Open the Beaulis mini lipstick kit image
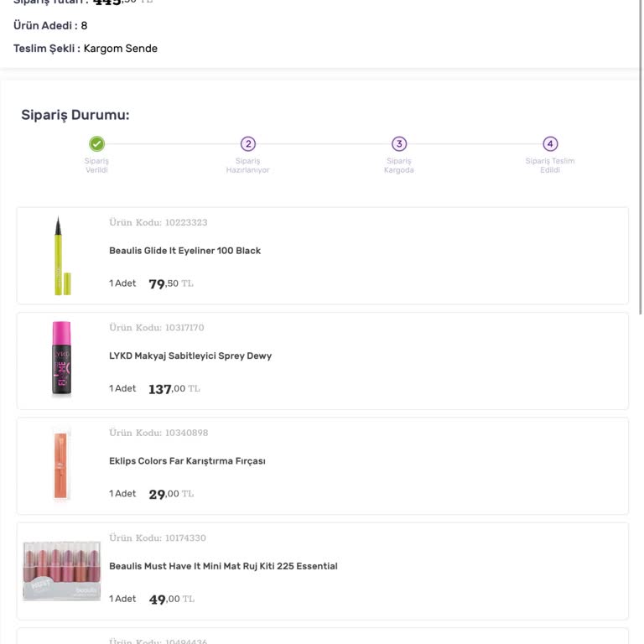Viewport: 644px width, 644px height. tap(61, 570)
